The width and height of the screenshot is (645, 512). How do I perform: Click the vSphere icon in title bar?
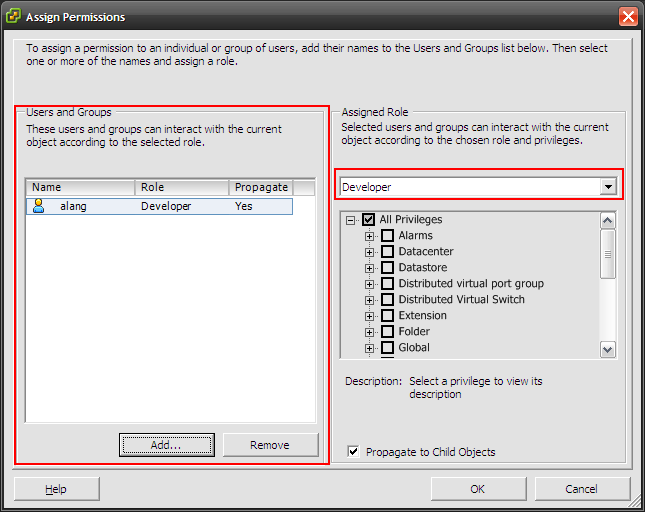pyautogui.click(x=13, y=16)
